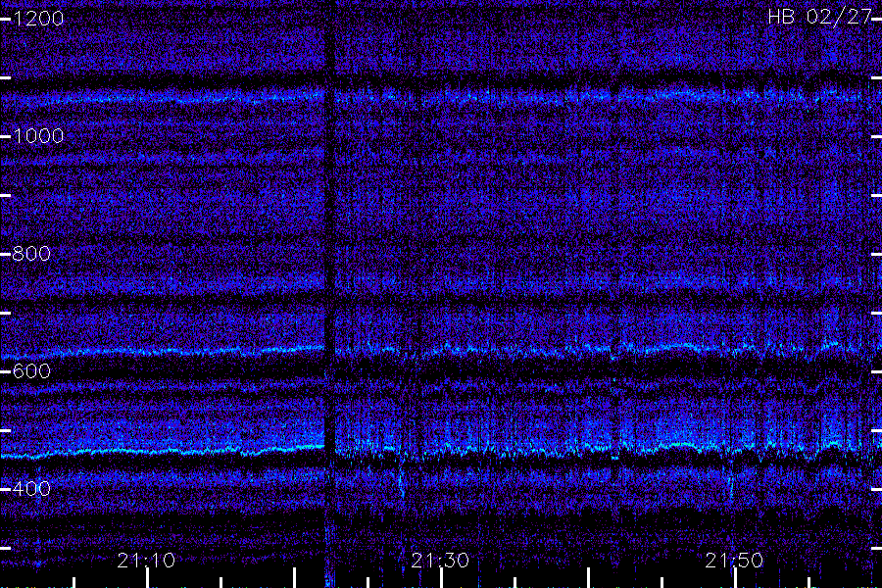Click the 400 frequency axis label
Image resolution: width=882 pixels, height=588 pixels.
31,488
